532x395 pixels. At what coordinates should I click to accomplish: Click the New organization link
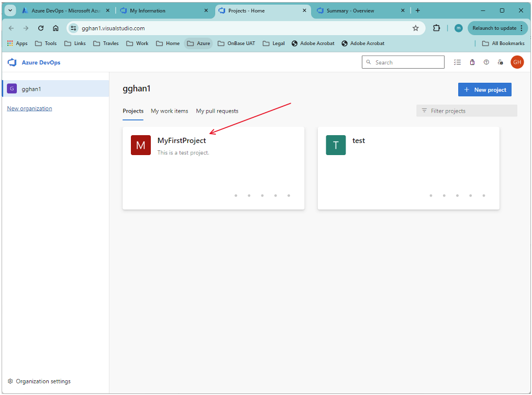coord(29,108)
